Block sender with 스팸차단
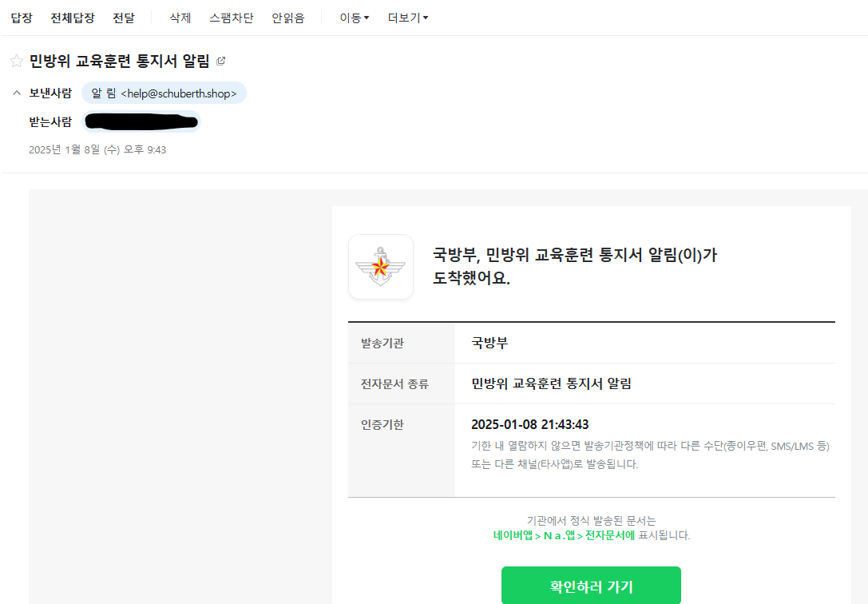The image size is (868, 604). [x=231, y=18]
